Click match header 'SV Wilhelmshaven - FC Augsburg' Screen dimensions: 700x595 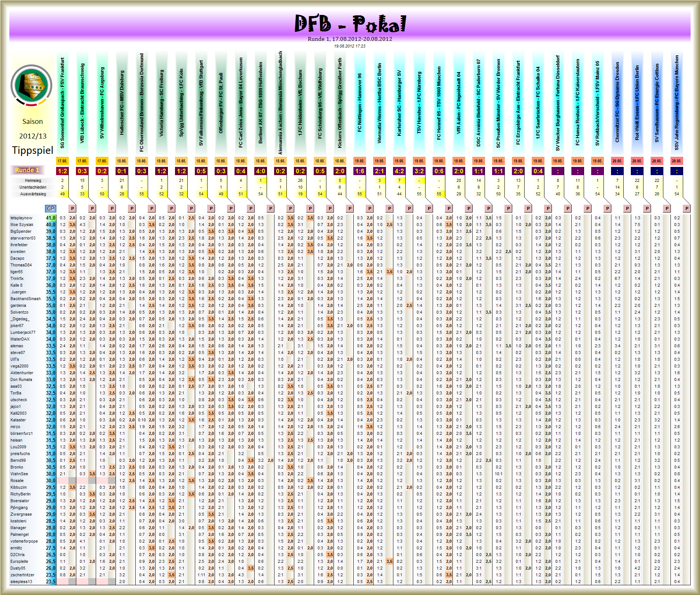pyautogui.click(x=102, y=103)
